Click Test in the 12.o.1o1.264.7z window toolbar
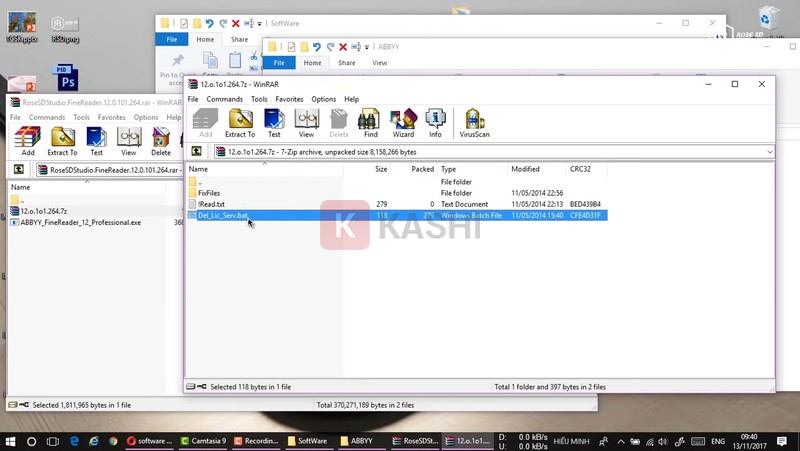Viewport: 800px width, 451px height. pyautogui.click(x=274, y=124)
